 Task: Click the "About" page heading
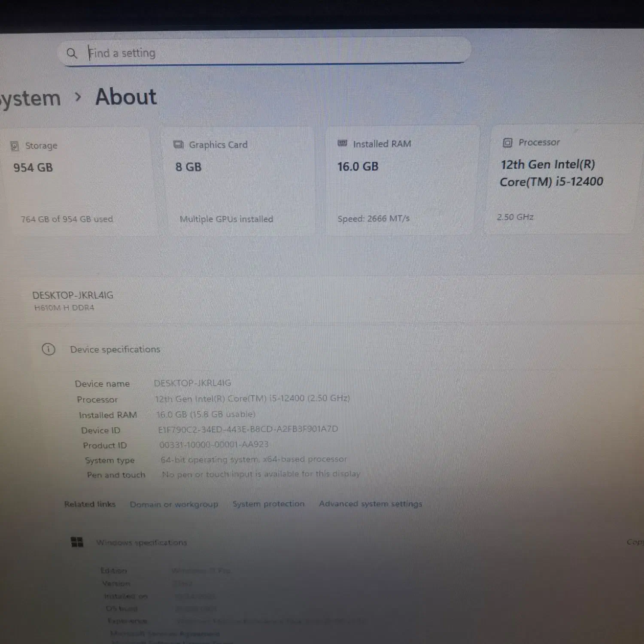click(x=126, y=97)
